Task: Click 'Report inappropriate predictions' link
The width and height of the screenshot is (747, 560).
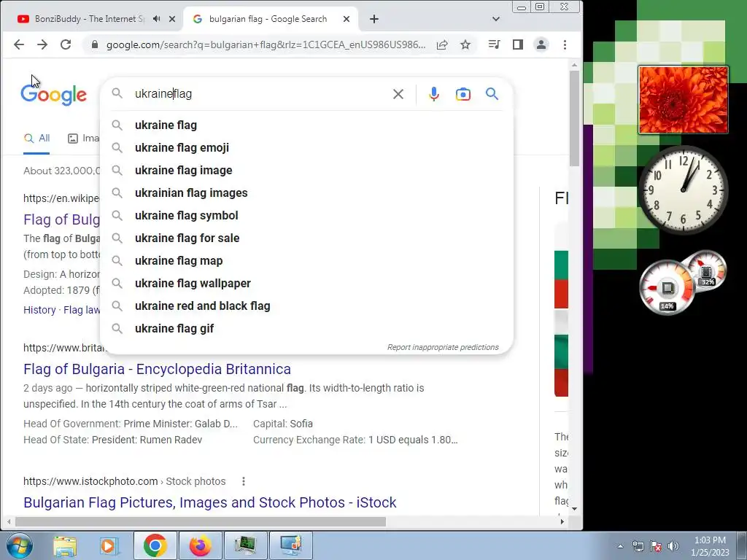Action: click(443, 347)
